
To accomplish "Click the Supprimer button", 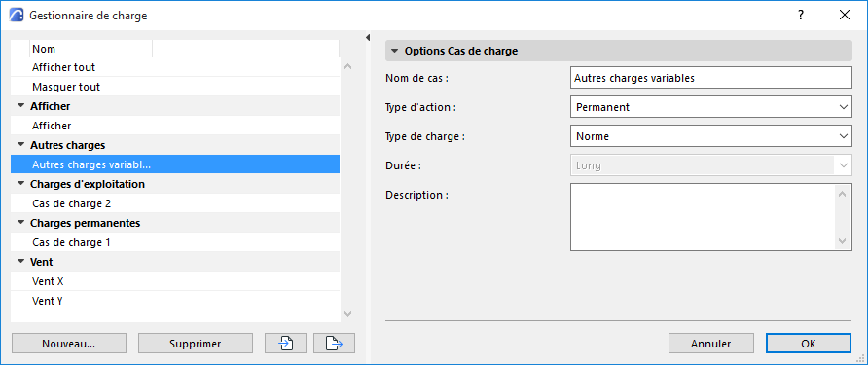I will point(196,344).
